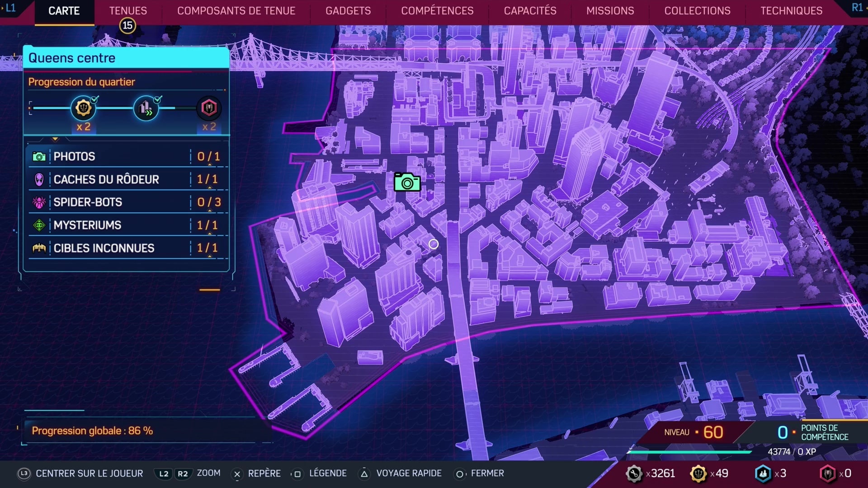Viewport: 868px width, 488px height.
Task: Click VOYAGE RAPIDE fast travel button
Action: pos(412,473)
